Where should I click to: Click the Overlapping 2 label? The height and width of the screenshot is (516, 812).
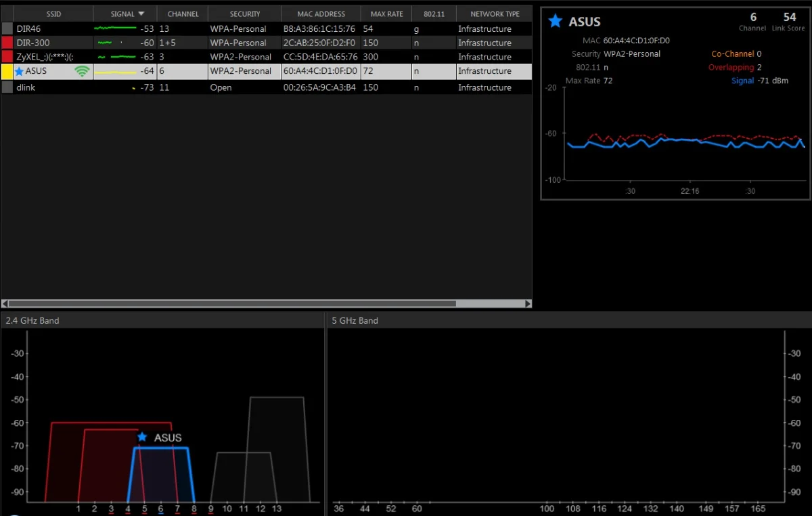[735, 67]
